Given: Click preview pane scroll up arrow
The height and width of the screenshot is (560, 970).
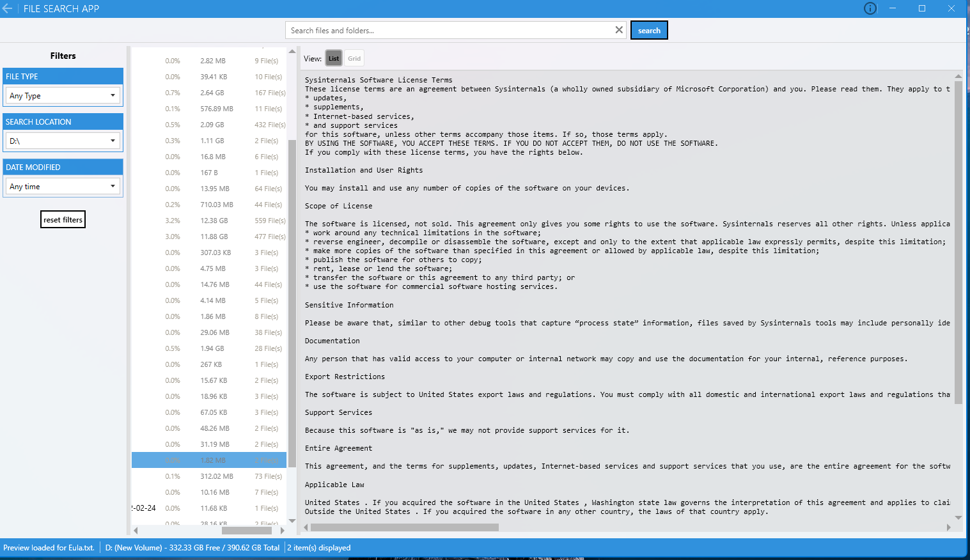Looking at the screenshot, I should pyautogui.click(x=958, y=76).
